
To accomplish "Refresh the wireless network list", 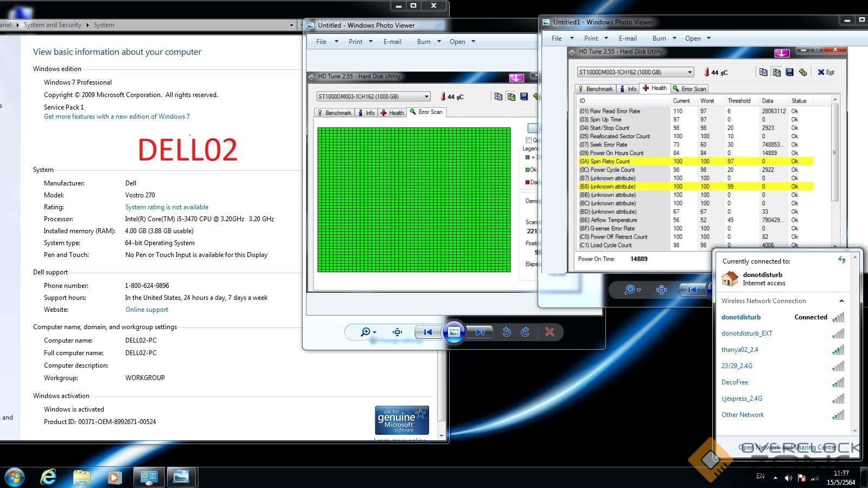I will point(842,260).
